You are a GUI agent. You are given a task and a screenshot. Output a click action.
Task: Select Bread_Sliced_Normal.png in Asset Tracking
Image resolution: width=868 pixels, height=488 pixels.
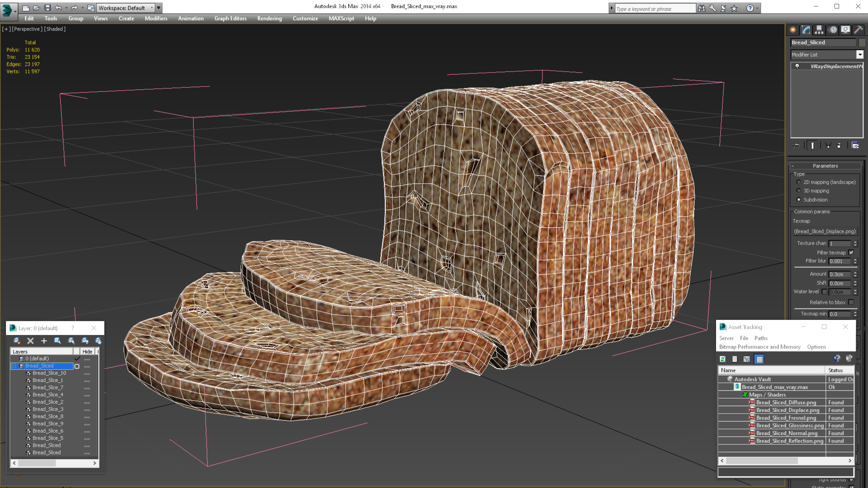click(x=786, y=433)
